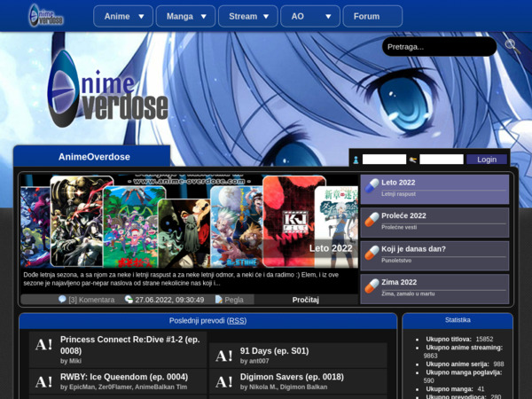Click the Zima, zamalo u martu subtitle

tap(408, 293)
